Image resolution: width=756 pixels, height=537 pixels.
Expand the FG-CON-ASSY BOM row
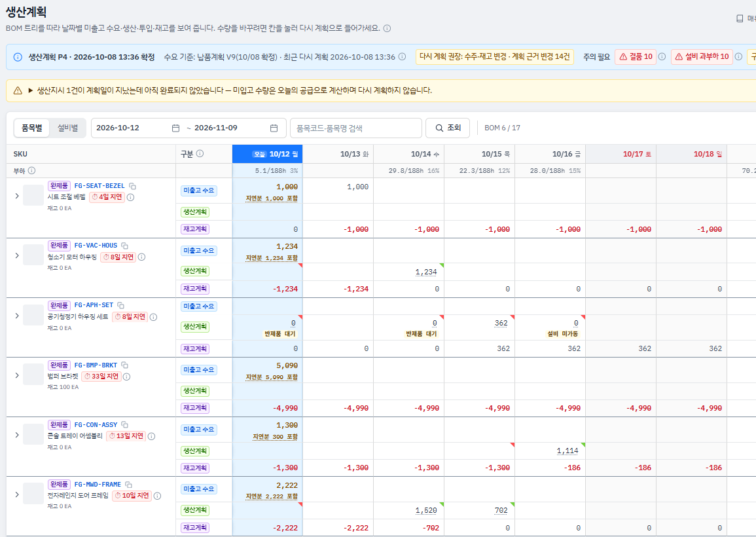17,435
